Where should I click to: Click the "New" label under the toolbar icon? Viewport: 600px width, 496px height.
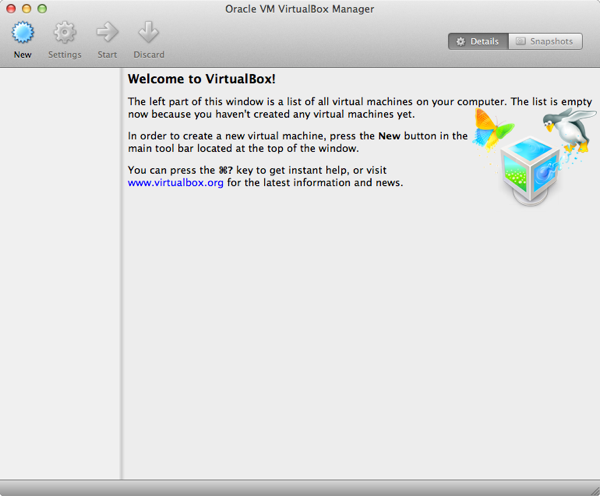click(x=22, y=55)
